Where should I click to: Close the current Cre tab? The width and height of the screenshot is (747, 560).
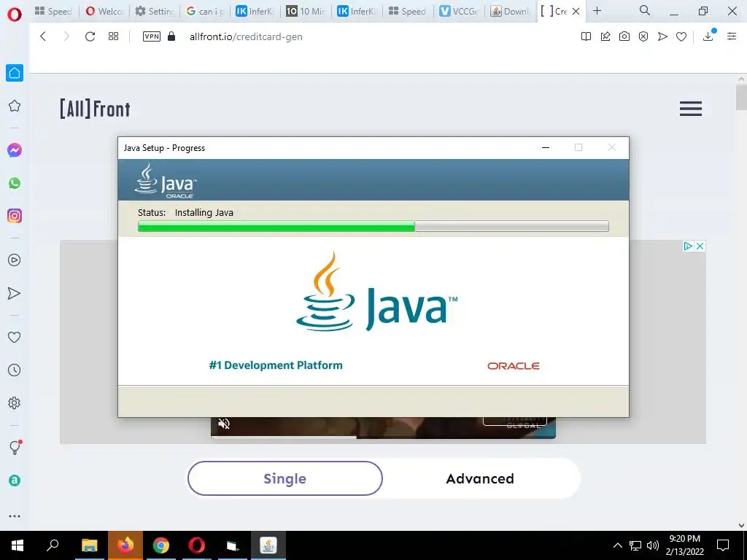coord(576,12)
